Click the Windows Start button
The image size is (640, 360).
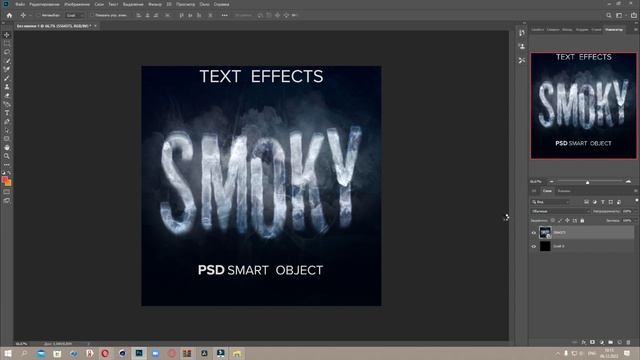[8, 353]
